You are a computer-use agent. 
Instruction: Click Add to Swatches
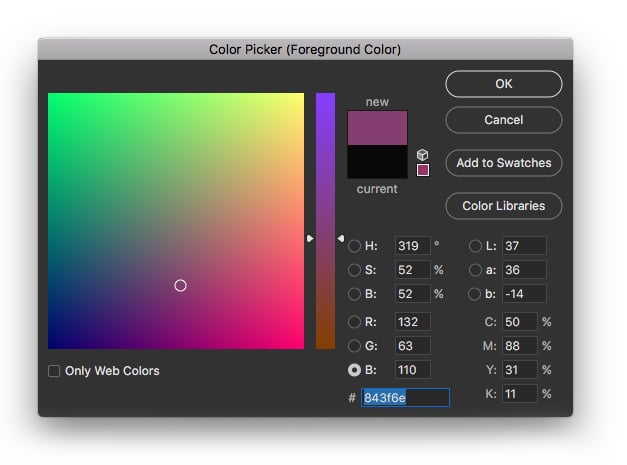click(503, 163)
